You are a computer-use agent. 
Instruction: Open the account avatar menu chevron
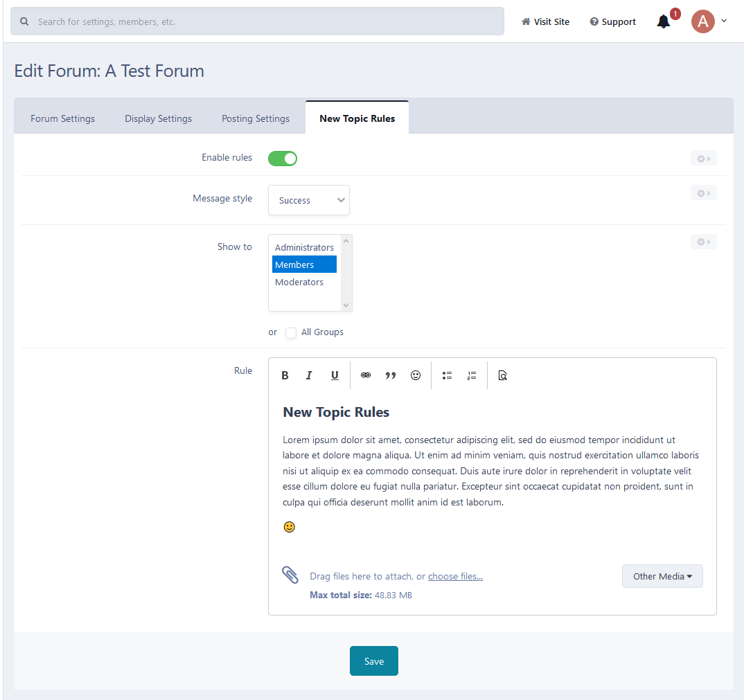coord(724,21)
